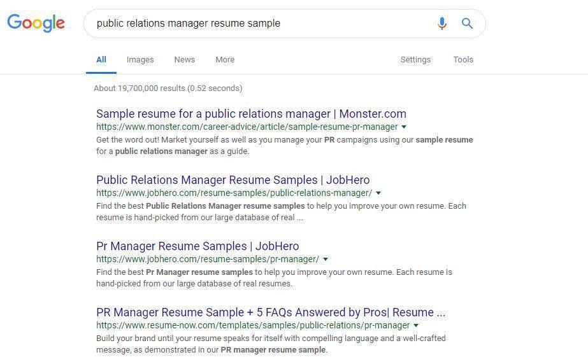Click the monster.com green URL text

coord(247,127)
